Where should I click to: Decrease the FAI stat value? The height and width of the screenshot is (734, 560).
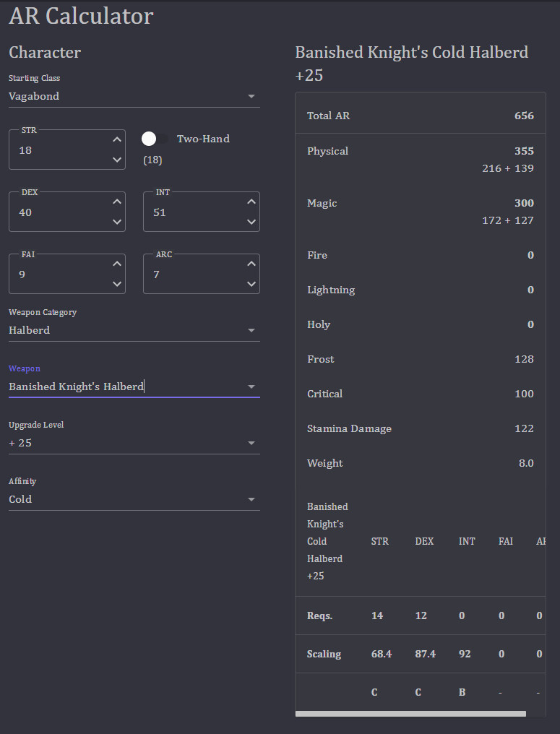[x=116, y=284]
